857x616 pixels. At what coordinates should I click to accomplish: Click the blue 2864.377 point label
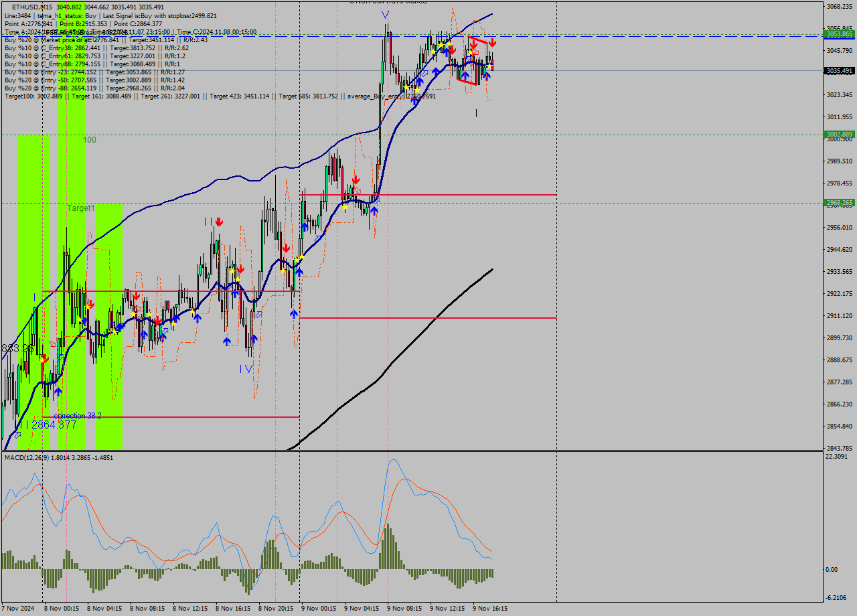(54, 425)
